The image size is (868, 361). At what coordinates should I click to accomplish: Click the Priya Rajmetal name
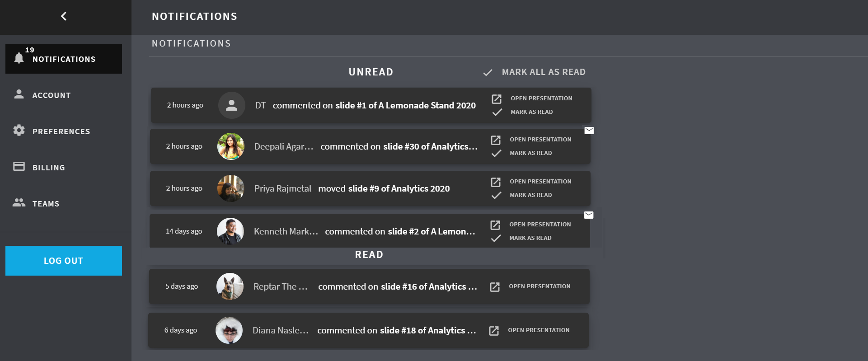tap(283, 188)
